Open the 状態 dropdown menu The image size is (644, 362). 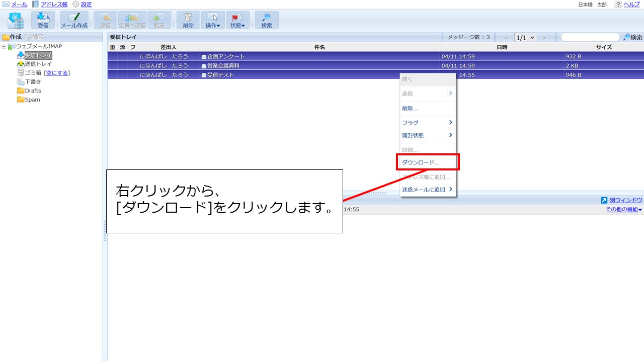coord(238,20)
